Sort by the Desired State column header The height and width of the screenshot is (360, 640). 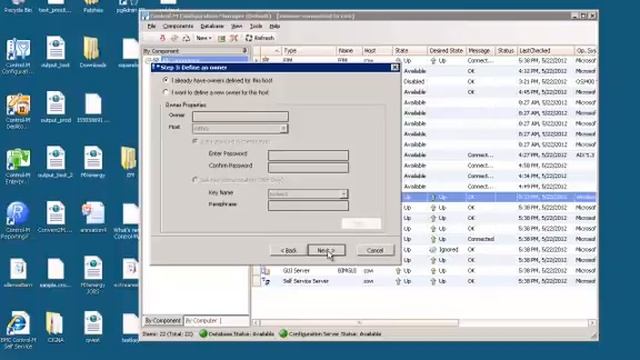pyautogui.click(x=446, y=51)
